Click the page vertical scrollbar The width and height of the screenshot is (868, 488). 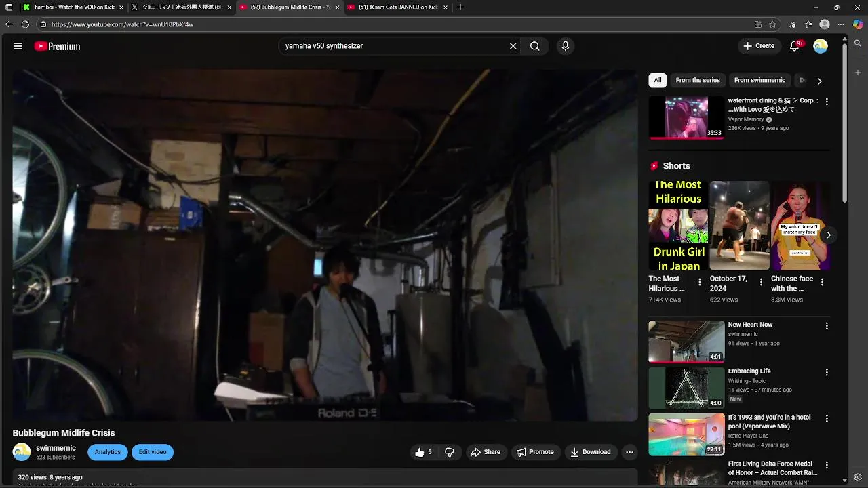click(x=844, y=122)
